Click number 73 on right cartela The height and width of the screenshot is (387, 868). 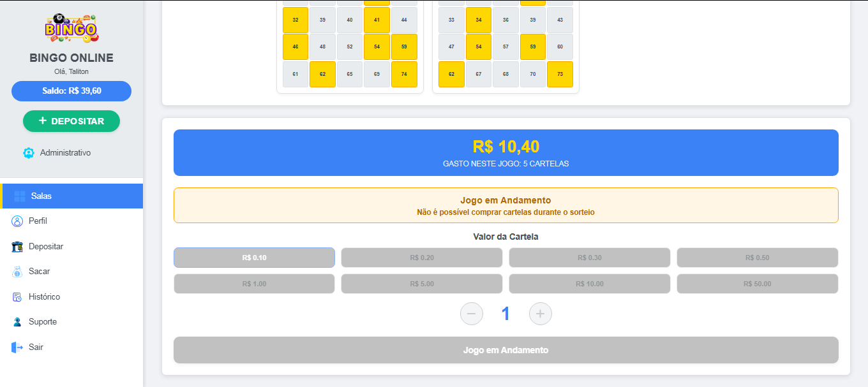coord(560,74)
